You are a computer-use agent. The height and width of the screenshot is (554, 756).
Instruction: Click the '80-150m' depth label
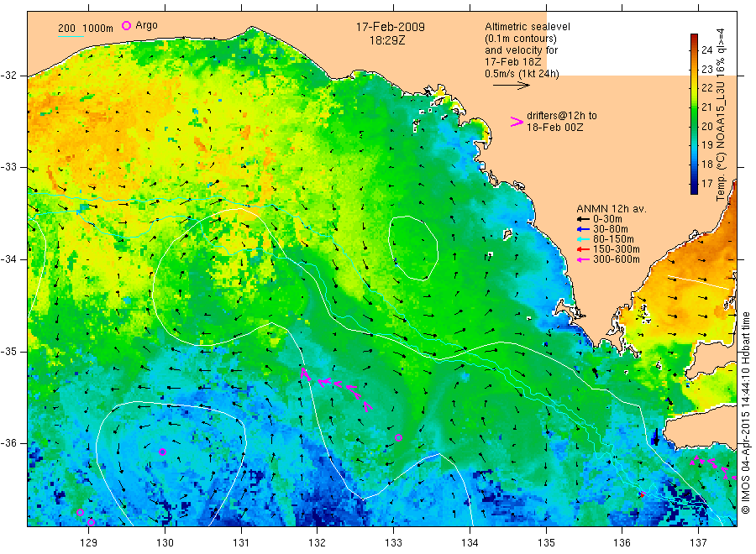click(613, 239)
